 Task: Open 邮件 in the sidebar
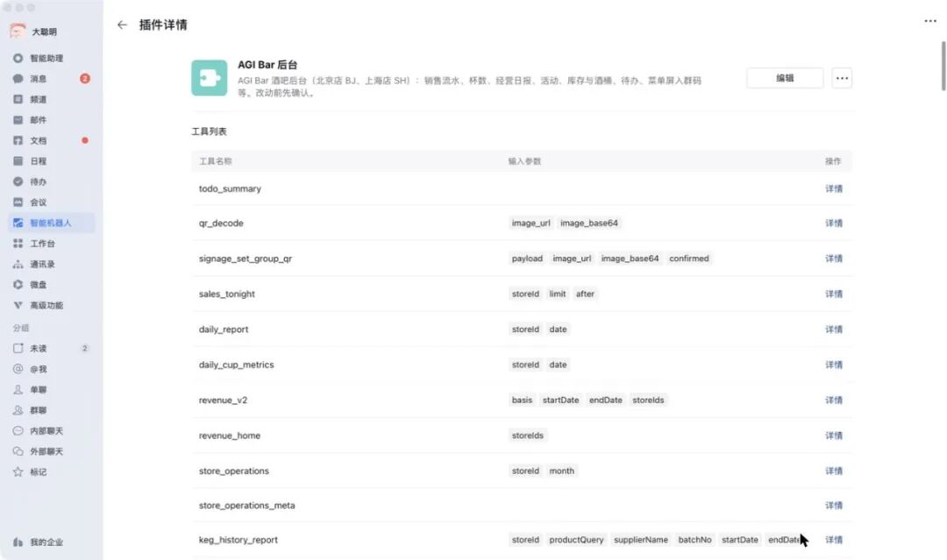pyautogui.click(x=52, y=119)
